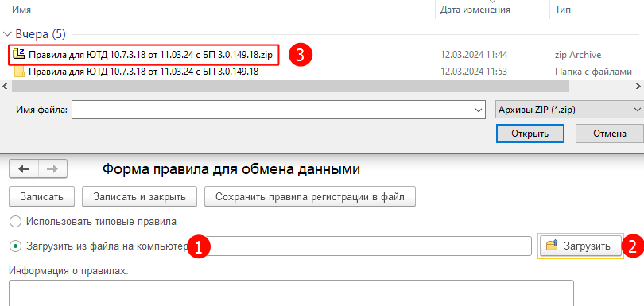Sort by the Имя column header

[21, 10]
